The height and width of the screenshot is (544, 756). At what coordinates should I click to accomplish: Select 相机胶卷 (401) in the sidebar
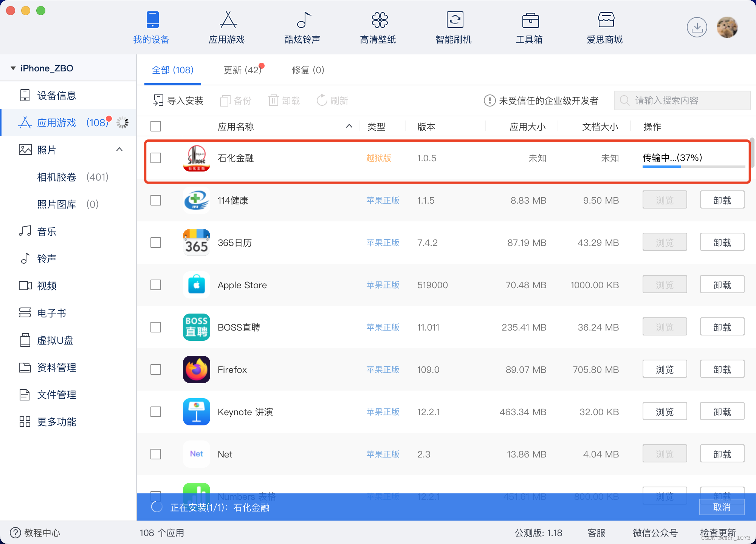68,177
